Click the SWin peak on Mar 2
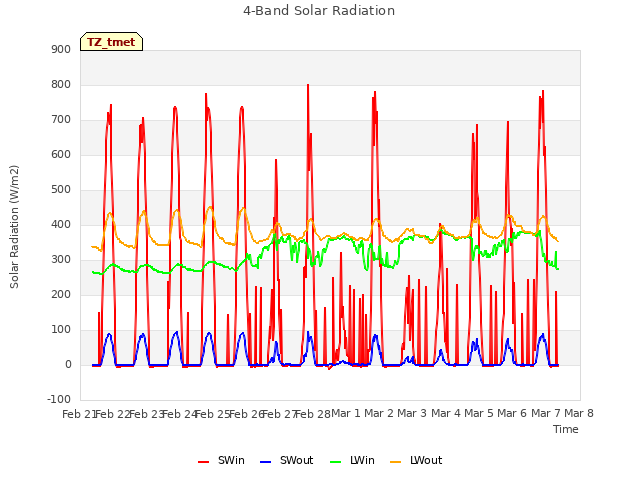640x480 pixels. [x=375, y=92]
